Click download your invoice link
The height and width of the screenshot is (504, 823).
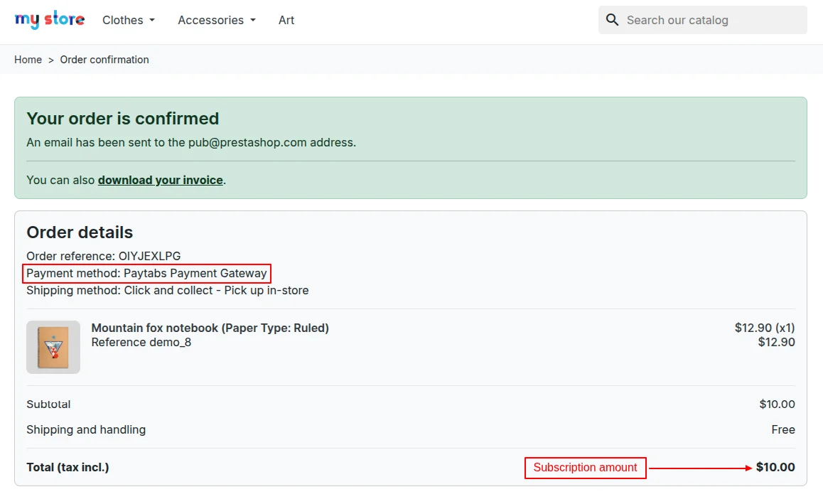pyautogui.click(x=161, y=180)
